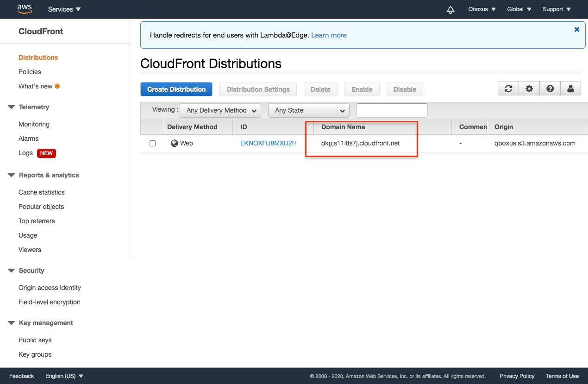Click the help question mark icon

point(550,89)
